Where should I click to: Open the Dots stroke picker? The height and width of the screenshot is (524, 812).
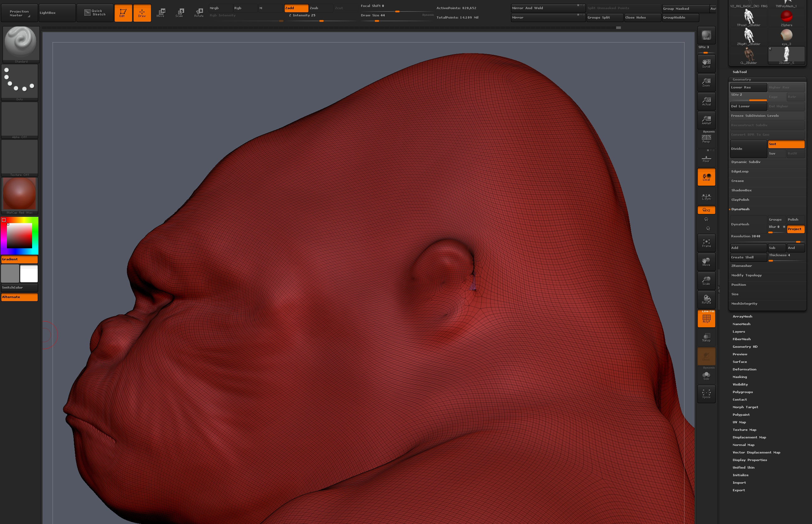point(20,82)
